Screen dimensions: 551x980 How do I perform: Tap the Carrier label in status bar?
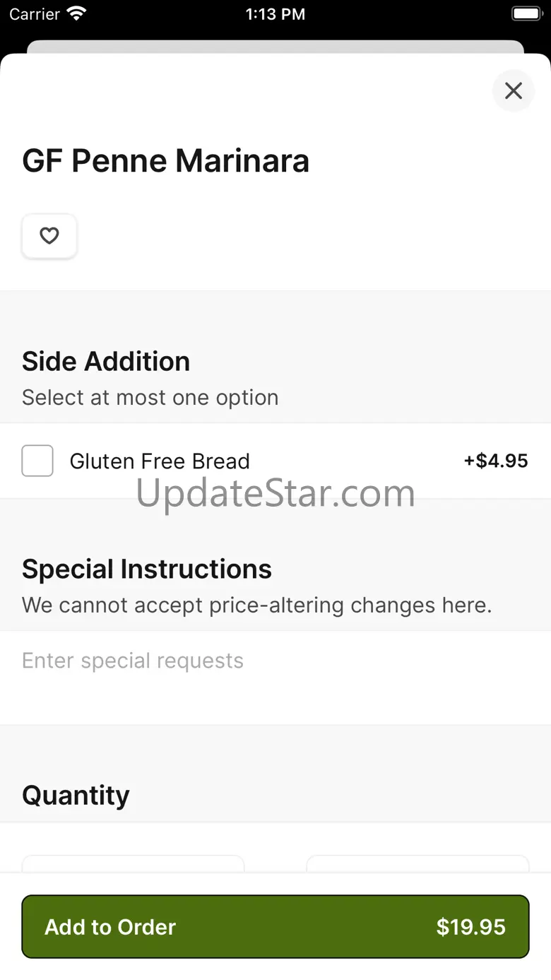35,14
